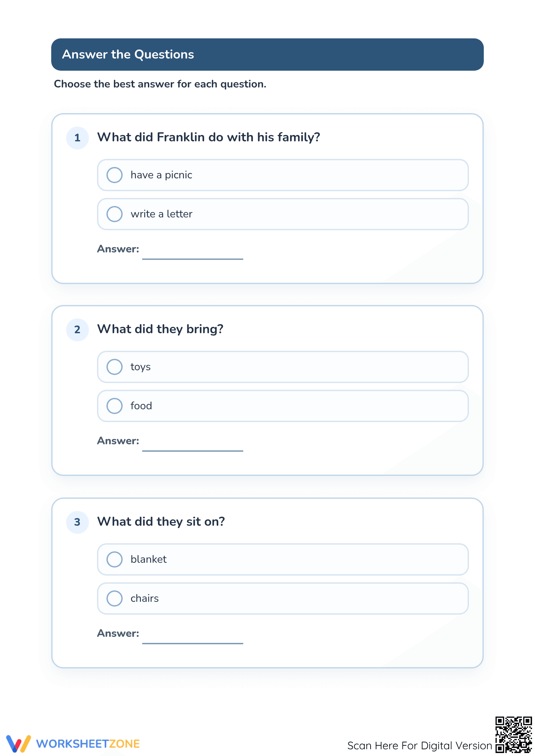
Task: Click the QR code for digital version
Action: (513, 734)
